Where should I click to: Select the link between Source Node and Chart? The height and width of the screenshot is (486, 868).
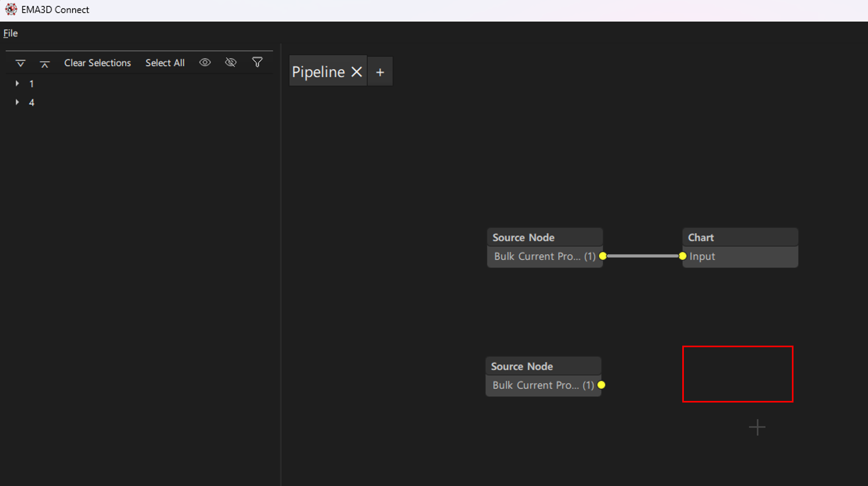(642, 256)
